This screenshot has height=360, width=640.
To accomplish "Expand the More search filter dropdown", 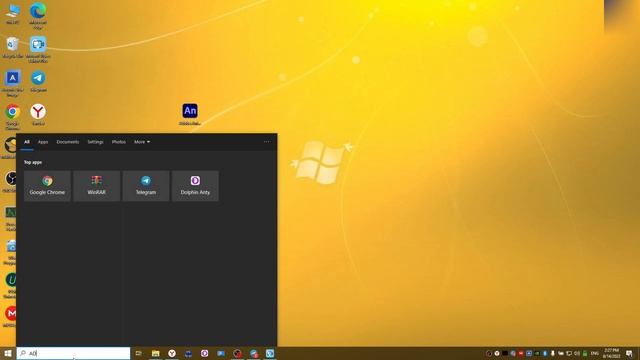I will click(142, 142).
